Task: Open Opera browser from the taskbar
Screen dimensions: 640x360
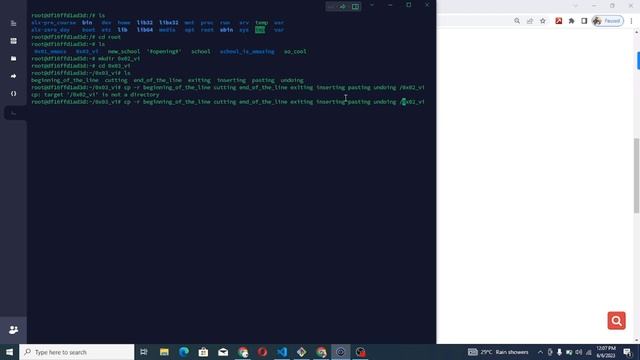Action: (x=262, y=352)
